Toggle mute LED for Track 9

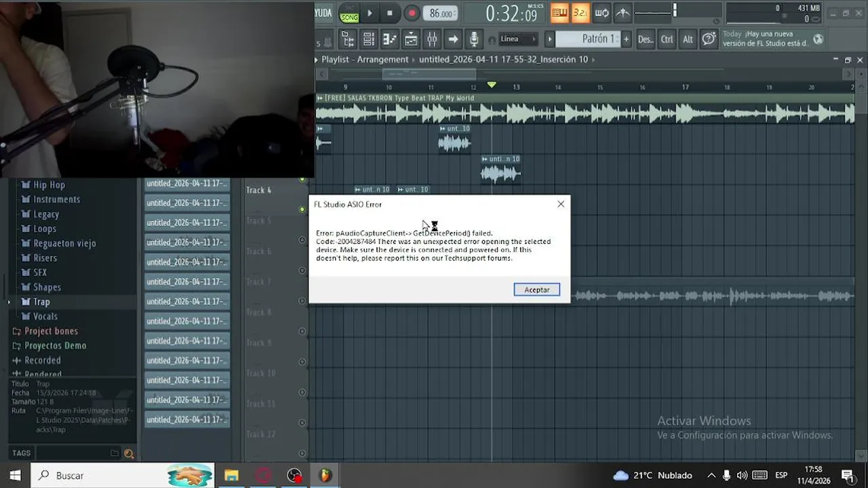pos(302,362)
